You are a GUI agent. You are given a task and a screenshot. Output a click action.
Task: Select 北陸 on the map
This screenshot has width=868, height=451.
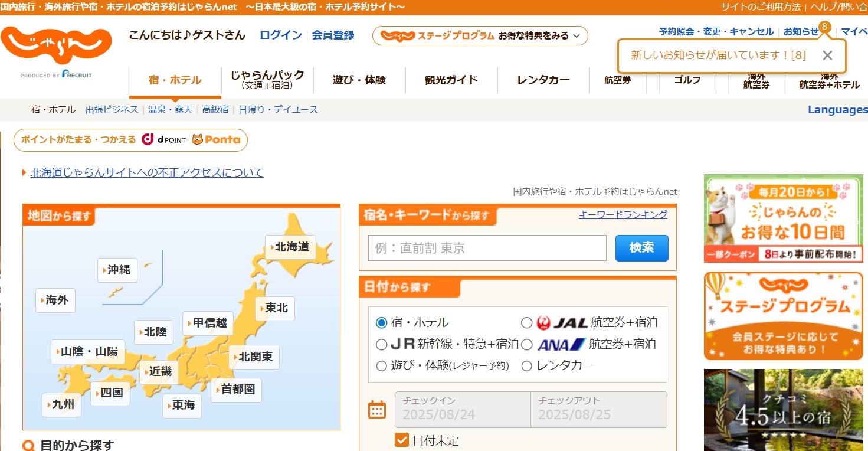coord(153,332)
